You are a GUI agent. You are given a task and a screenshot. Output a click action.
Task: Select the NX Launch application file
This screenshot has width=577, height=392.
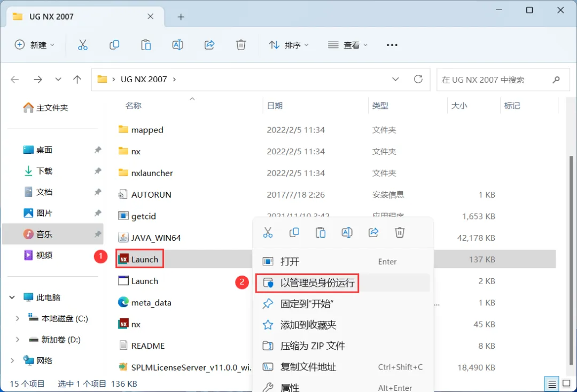pyautogui.click(x=140, y=259)
